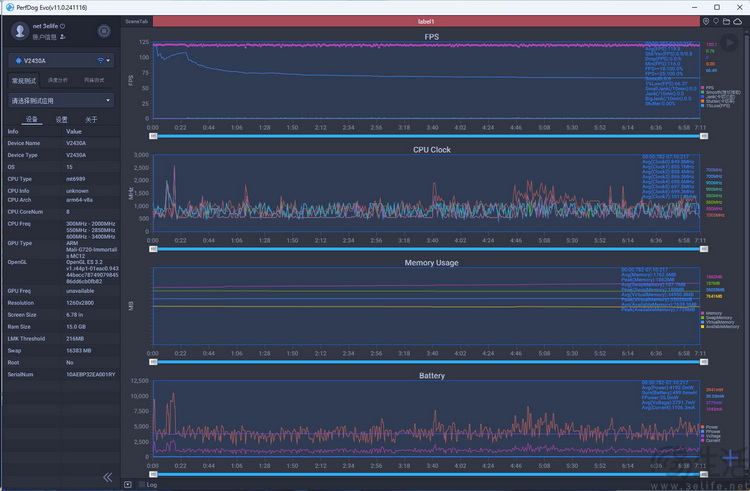Click the marker pin icon in top toolbar

click(716, 22)
